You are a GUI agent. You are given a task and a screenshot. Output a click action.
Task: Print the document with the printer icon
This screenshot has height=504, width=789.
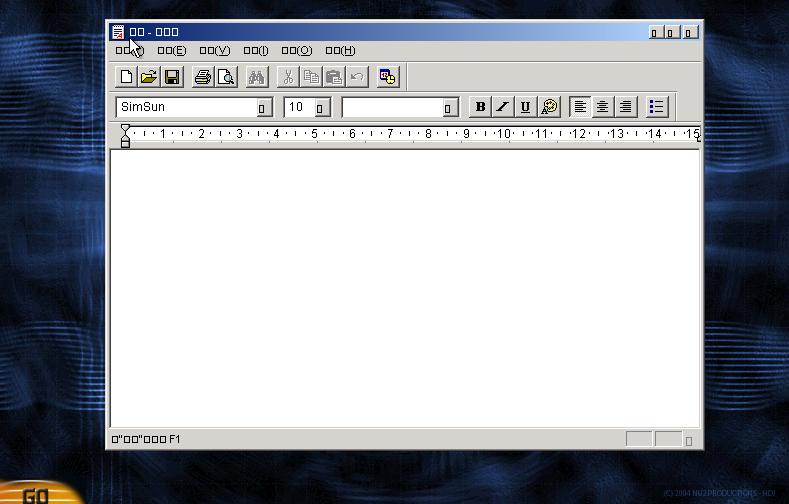tap(203, 77)
